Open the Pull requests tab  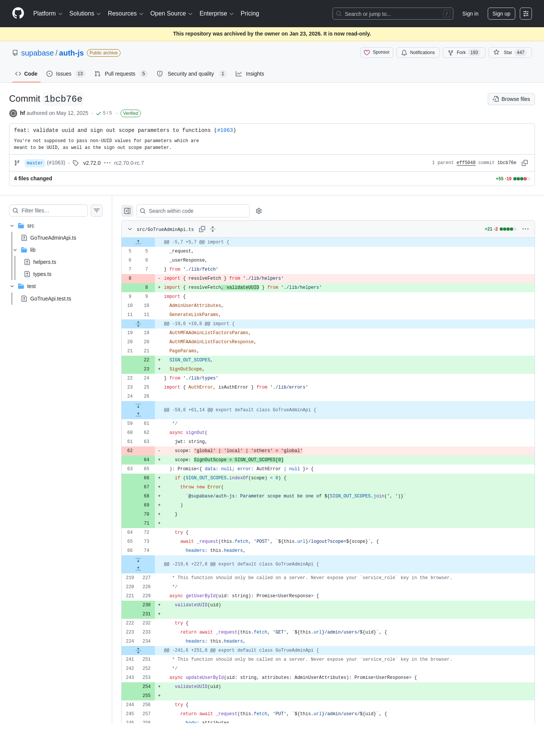(121, 74)
